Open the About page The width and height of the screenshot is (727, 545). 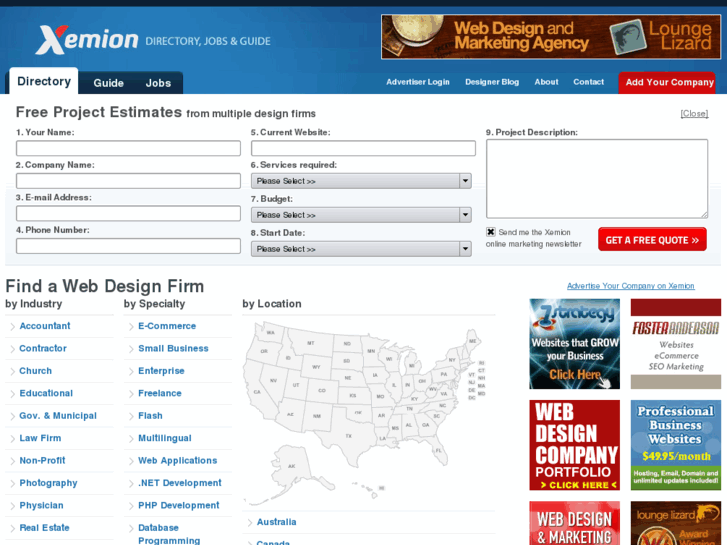click(546, 82)
